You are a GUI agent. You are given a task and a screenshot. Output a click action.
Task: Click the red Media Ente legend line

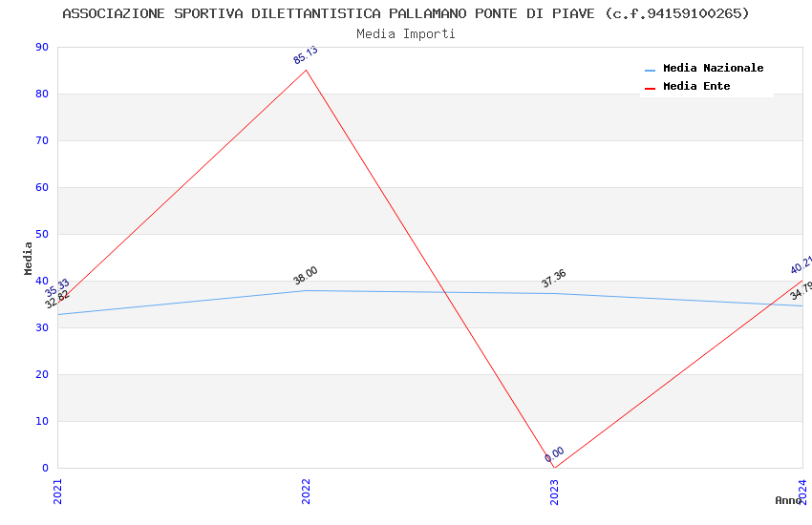pos(651,88)
